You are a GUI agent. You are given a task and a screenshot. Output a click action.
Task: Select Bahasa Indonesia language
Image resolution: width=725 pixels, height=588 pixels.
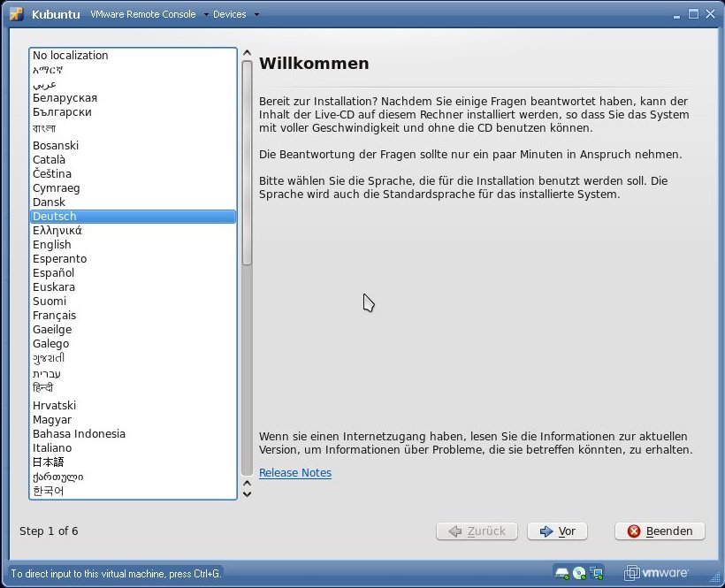tap(134, 434)
